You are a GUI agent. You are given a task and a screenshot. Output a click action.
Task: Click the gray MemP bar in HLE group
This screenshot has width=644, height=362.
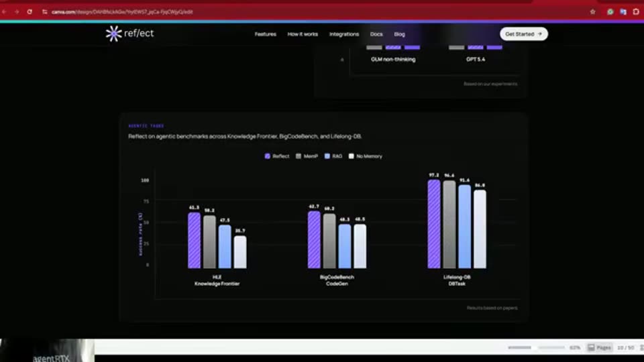tap(209, 242)
